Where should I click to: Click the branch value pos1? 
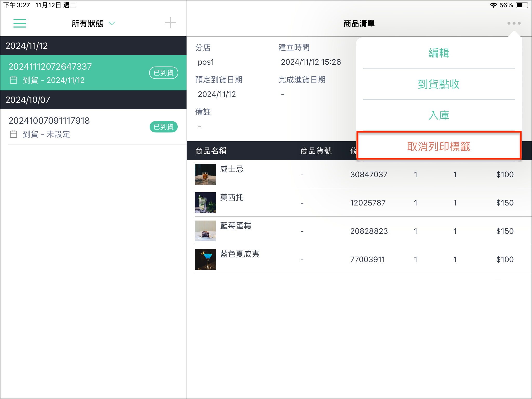tap(206, 62)
